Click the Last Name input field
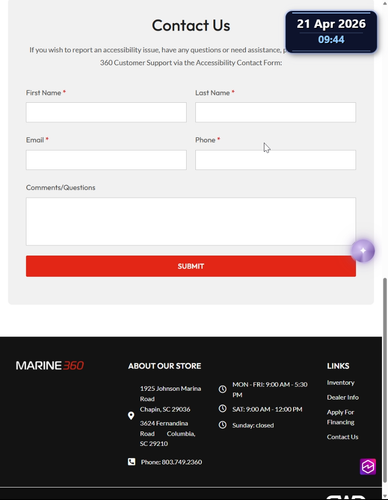Image resolution: width=388 pixels, height=500 pixels. (x=276, y=112)
